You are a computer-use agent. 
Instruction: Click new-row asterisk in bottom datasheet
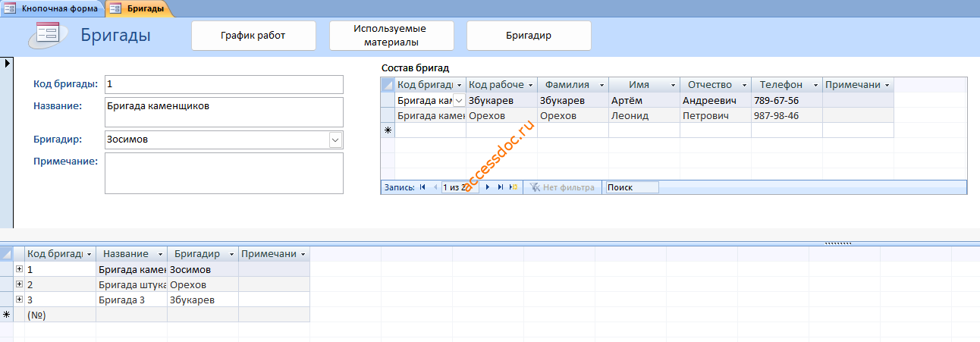(7, 315)
